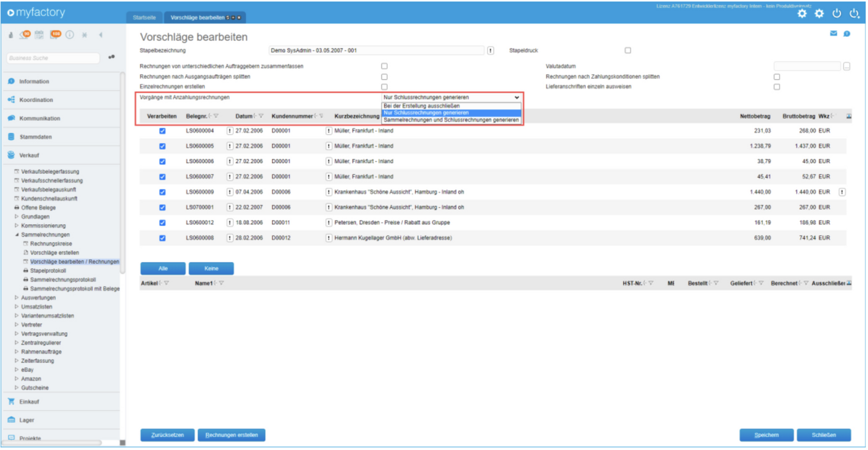This screenshot has height=450, width=868.
Task: Open Stapelprotokoll in the tree
Action: [48, 271]
